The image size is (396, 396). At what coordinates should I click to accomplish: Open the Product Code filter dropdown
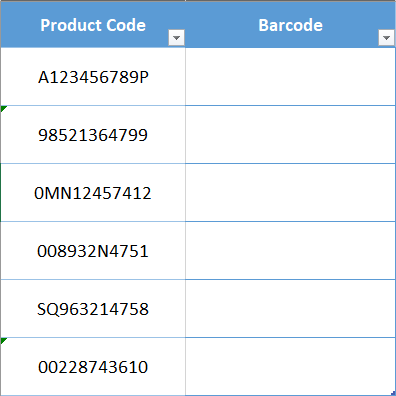(176, 38)
